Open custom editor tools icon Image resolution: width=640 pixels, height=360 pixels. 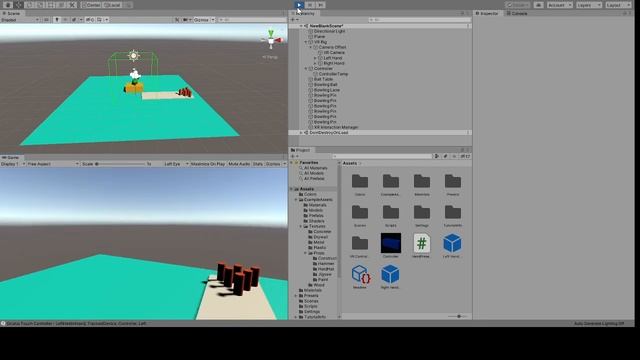[72, 5]
